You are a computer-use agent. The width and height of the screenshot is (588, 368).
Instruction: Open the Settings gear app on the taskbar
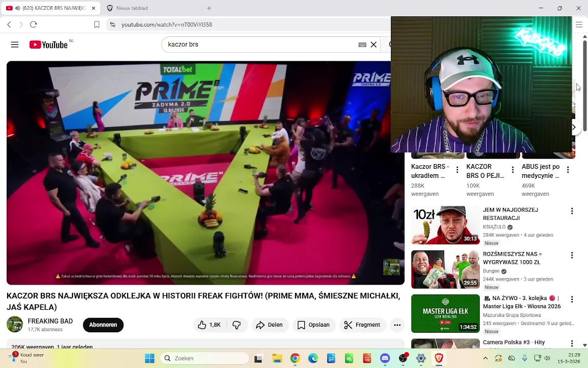tap(421, 359)
